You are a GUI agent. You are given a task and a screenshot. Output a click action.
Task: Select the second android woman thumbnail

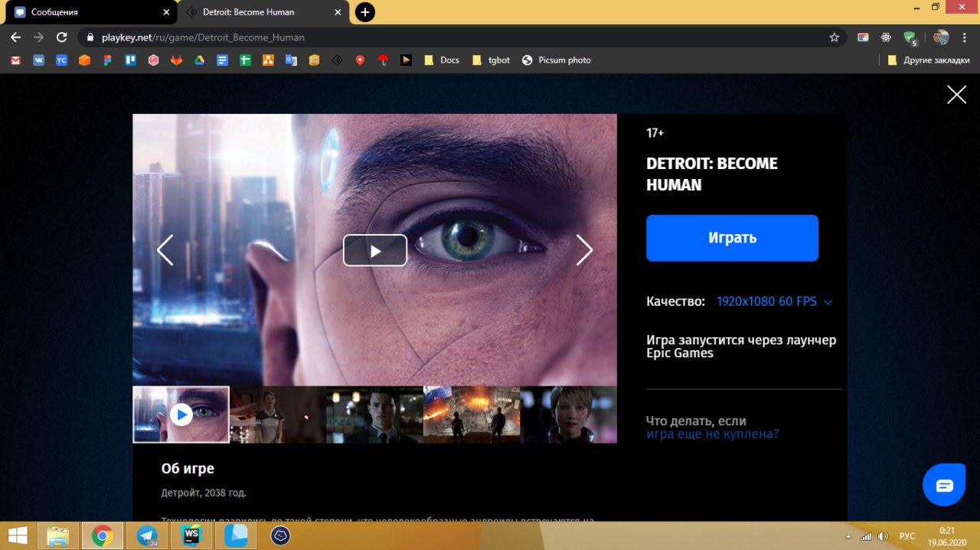[x=278, y=415]
